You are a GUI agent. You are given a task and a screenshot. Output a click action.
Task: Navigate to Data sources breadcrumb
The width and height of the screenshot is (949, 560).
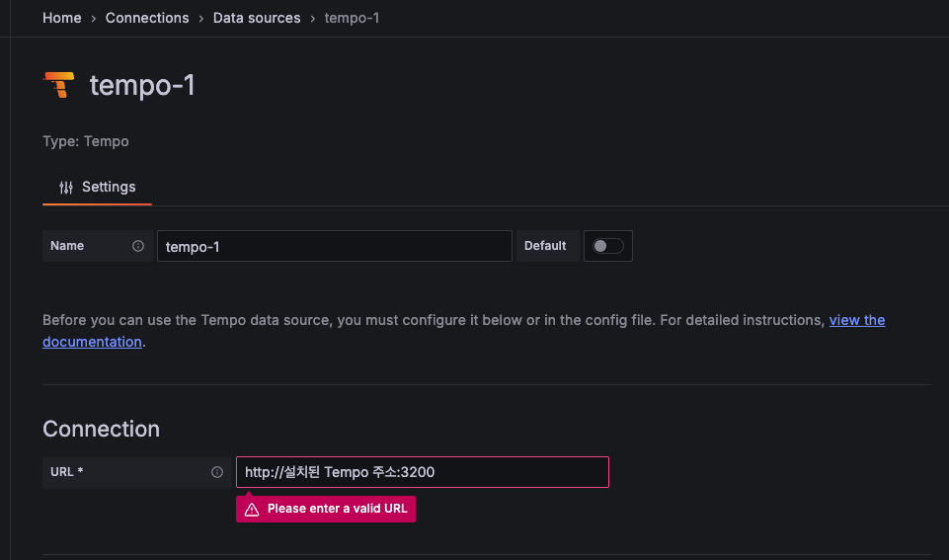click(x=257, y=18)
